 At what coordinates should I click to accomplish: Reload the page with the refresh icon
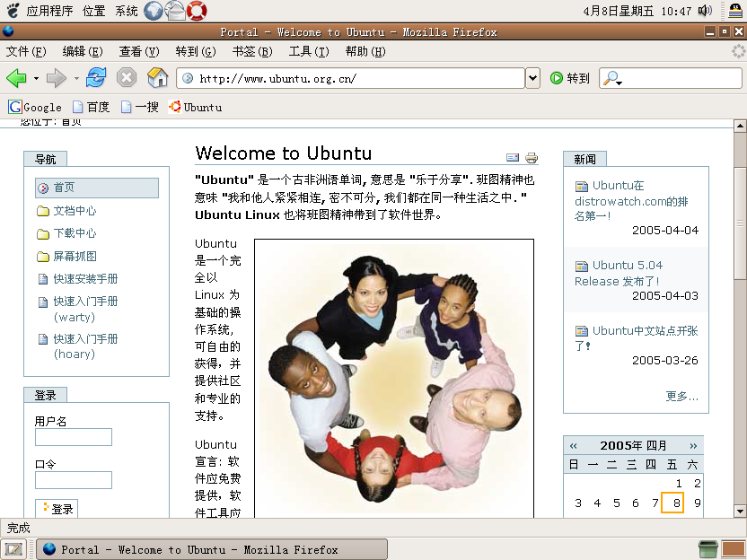(96, 77)
